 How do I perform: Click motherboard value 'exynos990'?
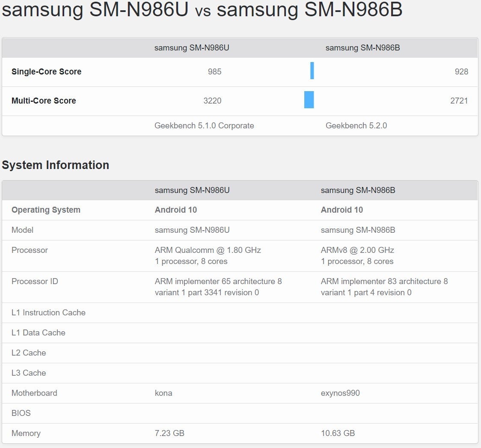click(340, 393)
